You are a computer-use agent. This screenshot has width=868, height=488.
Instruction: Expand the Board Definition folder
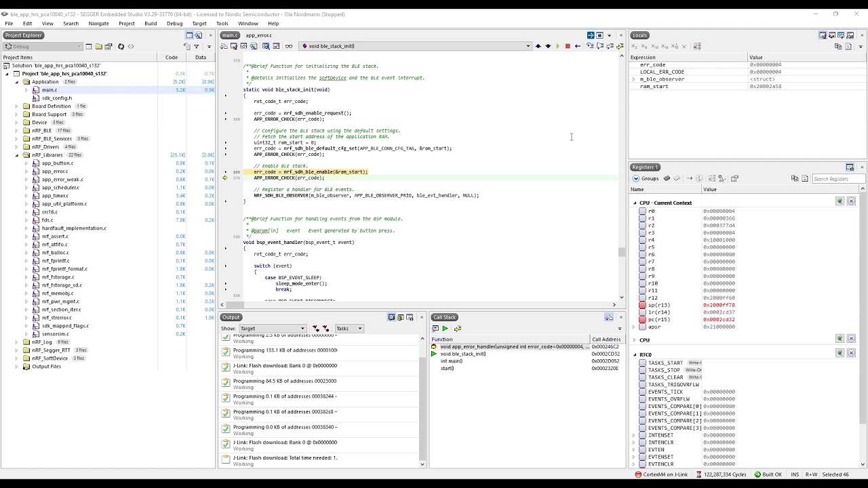pos(17,106)
